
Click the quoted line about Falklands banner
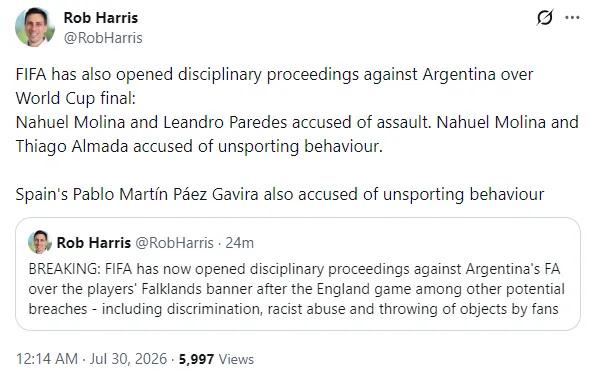click(x=296, y=289)
